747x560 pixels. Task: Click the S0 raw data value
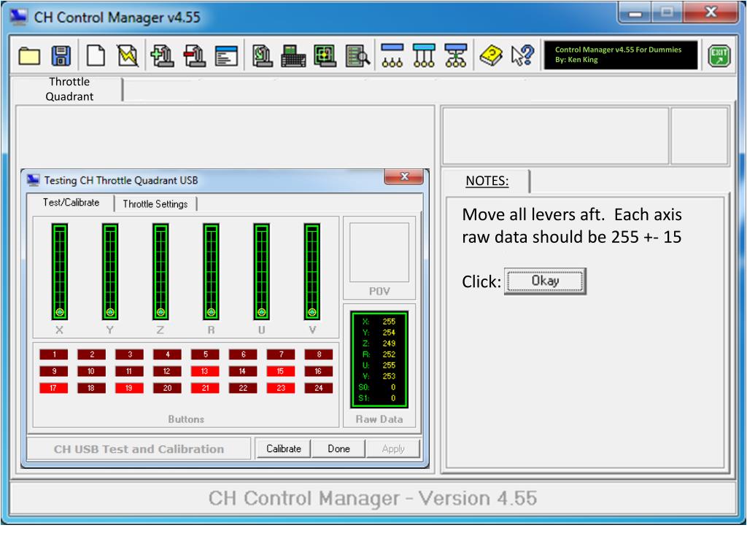pyautogui.click(x=393, y=387)
